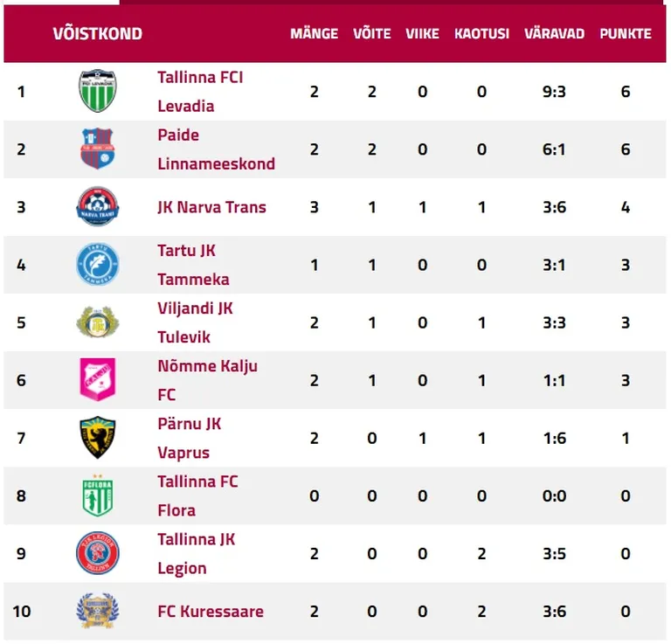Open the Tallinna FCI Levadia team link

pyautogui.click(x=200, y=92)
